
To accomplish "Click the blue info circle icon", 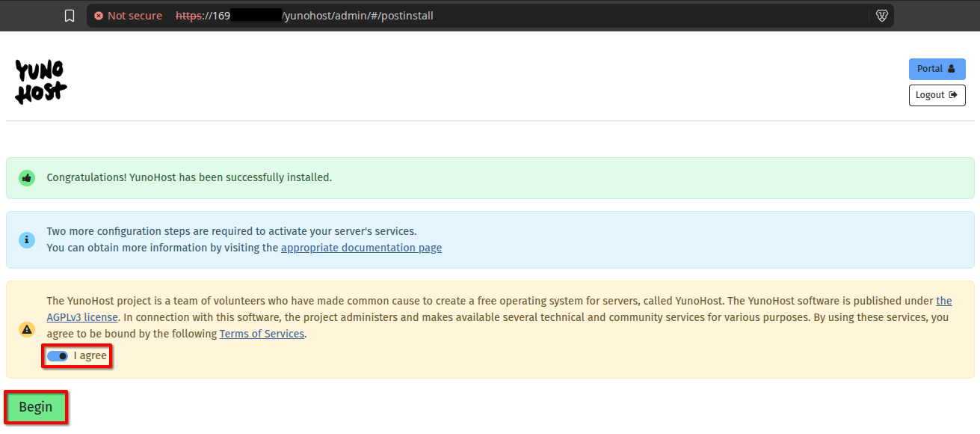I will [x=27, y=240].
